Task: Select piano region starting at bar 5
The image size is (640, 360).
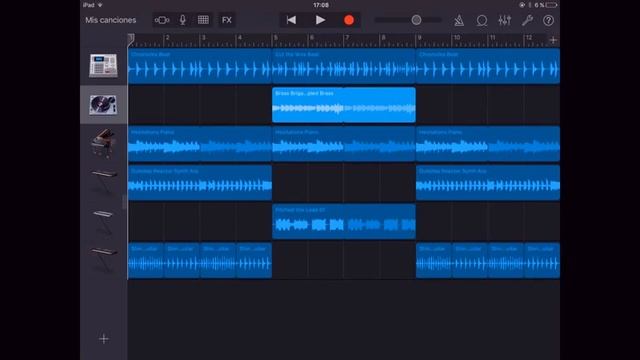Action: tap(344, 144)
